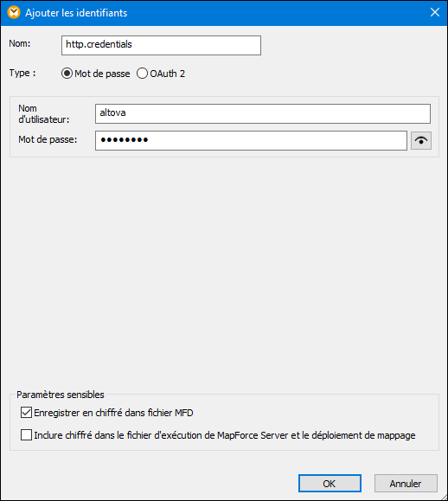This screenshot has width=448, height=501.
Task: Click the resize grip in the dialog corner
Action: (443, 496)
